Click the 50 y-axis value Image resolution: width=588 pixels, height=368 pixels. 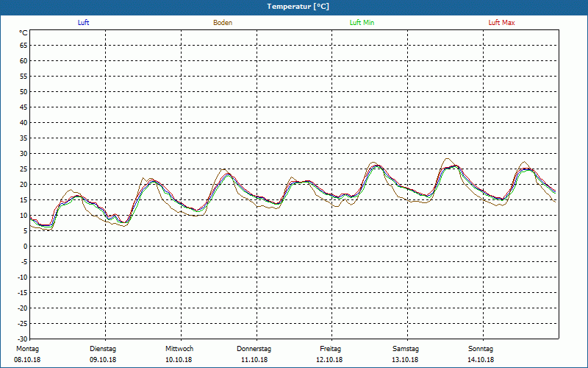24,91
